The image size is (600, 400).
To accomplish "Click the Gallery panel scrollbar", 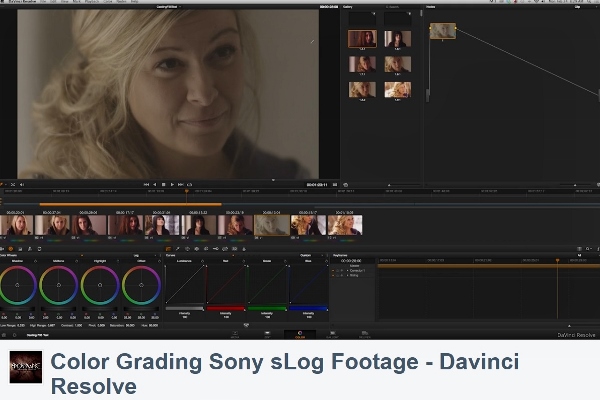I will (421, 13).
